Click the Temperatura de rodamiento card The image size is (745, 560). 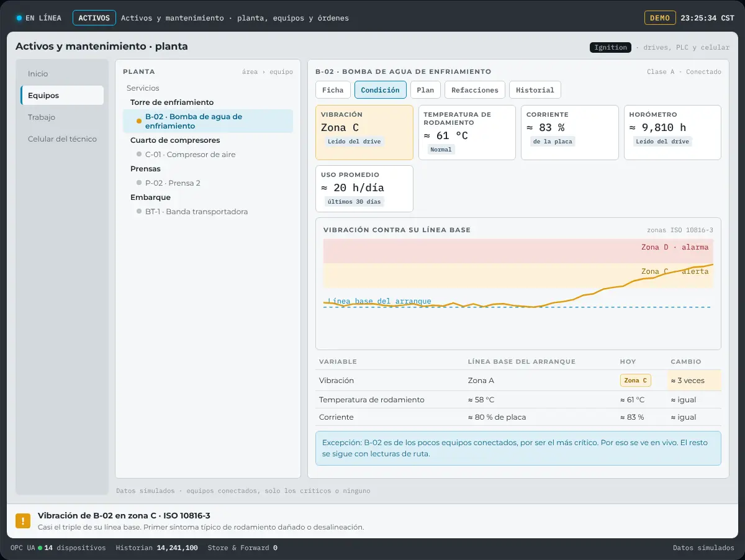tap(467, 133)
